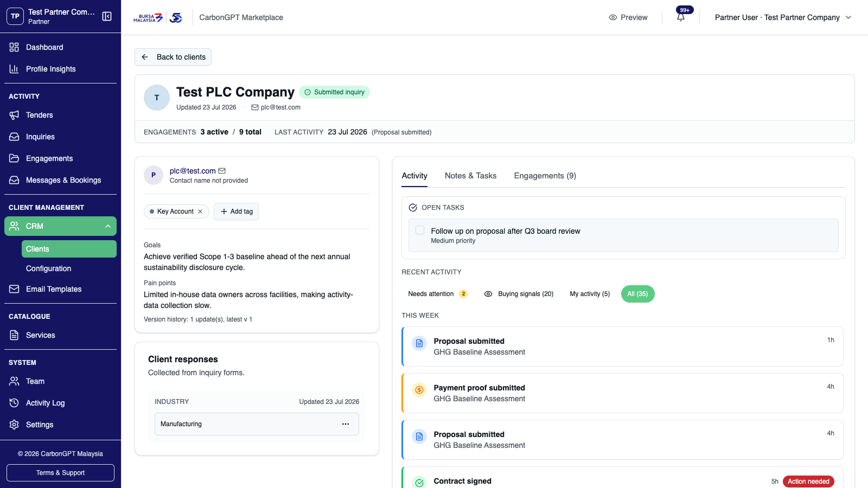The image size is (868, 488).
Task: Open the notifications bell
Action: coord(681,17)
